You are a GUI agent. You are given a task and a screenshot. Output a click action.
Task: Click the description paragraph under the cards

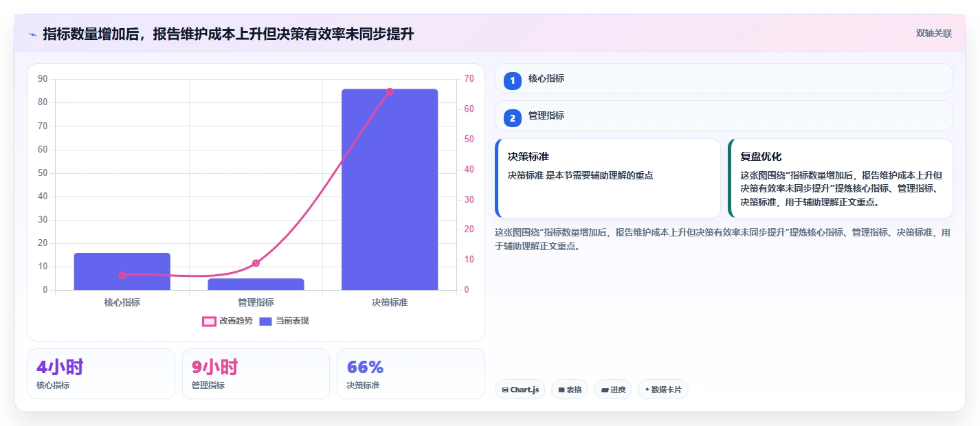point(723,239)
